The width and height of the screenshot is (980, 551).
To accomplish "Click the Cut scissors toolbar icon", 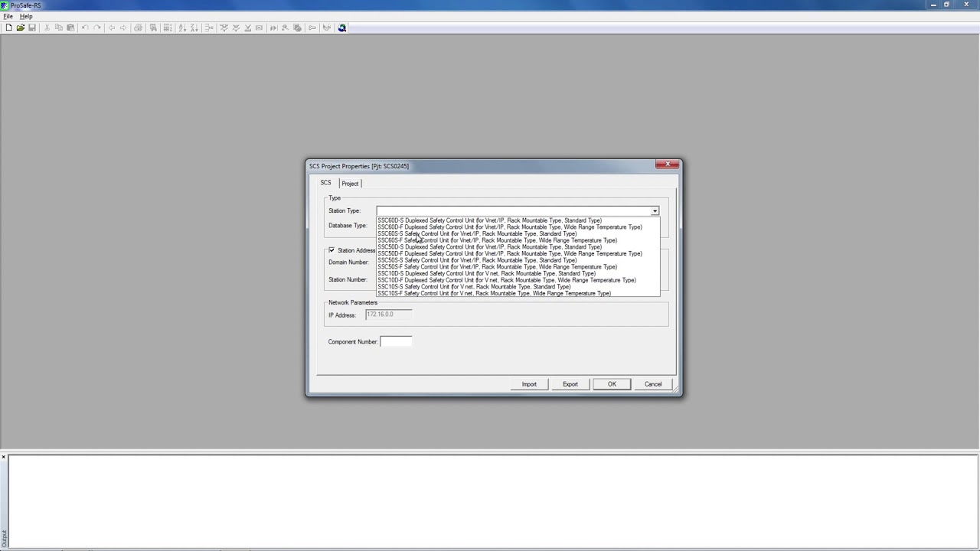I will 47,28.
